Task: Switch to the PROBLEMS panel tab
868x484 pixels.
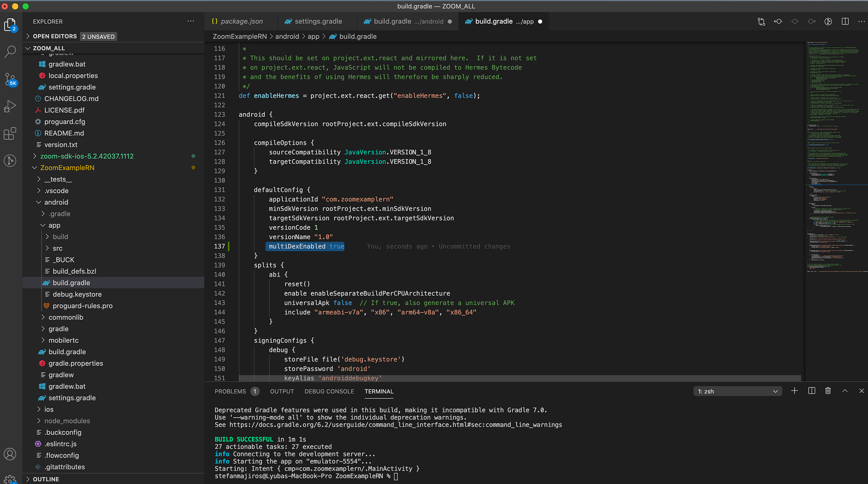Action: pos(230,391)
